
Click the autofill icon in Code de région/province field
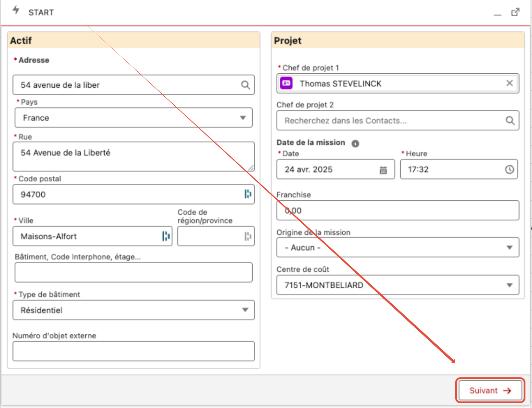248,236
